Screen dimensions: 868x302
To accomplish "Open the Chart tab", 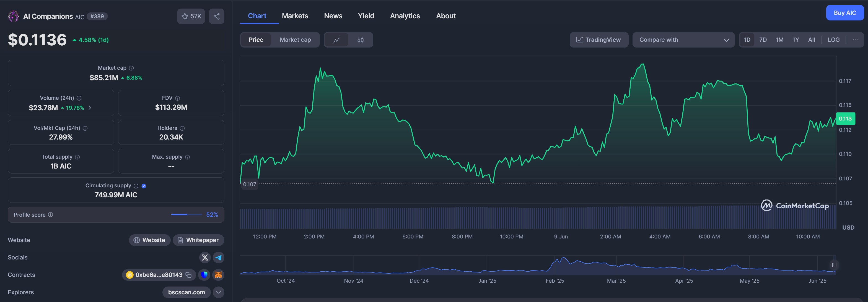I will 257,16.
